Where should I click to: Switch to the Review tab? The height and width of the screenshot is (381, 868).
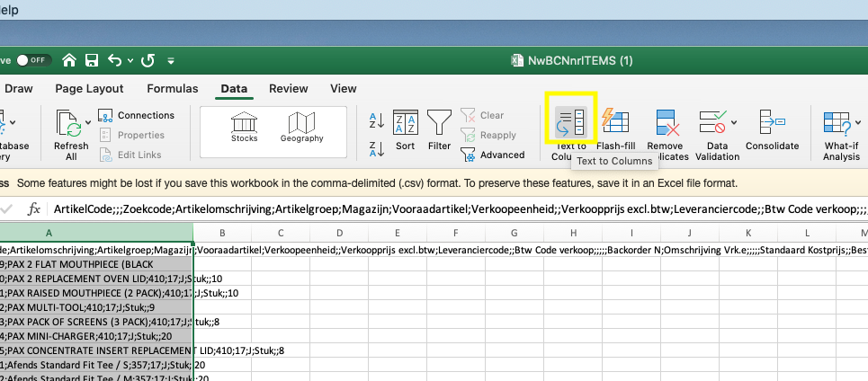pos(289,88)
